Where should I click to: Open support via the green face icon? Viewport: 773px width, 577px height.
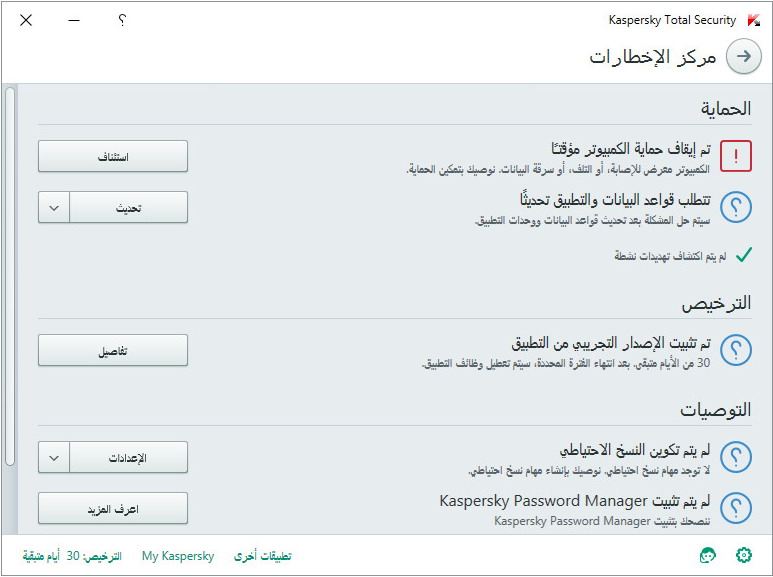click(707, 555)
